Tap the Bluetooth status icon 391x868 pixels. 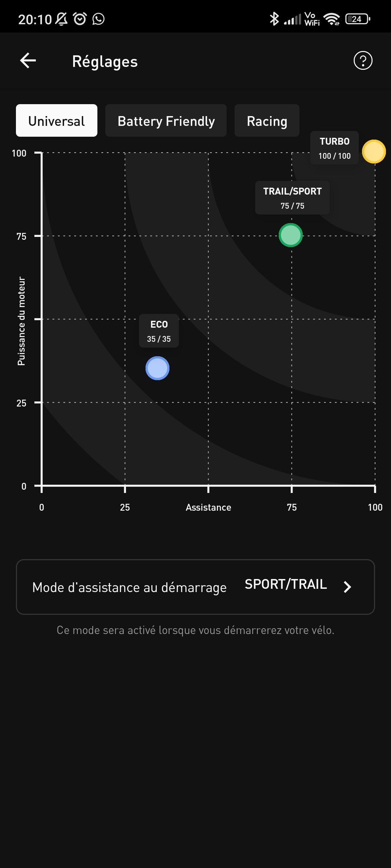(274, 19)
